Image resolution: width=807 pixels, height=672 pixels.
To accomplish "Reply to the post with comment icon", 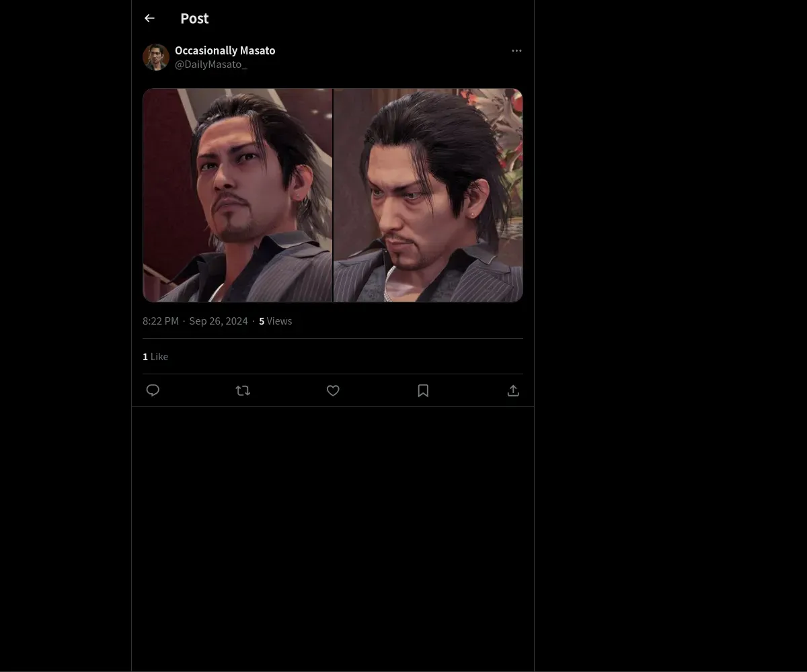I will (153, 390).
